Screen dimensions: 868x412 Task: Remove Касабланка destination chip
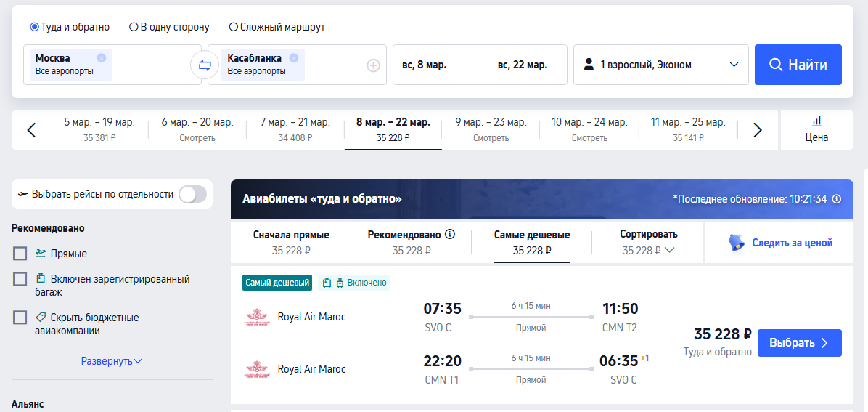(294, 57)
